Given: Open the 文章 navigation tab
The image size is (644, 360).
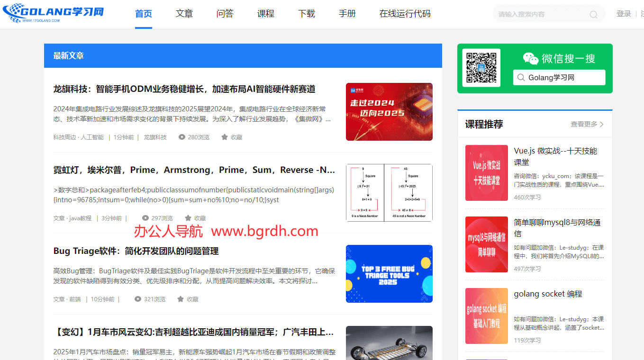Looking at the screenshot, I should pyautogui.click(x=184, y=14).
